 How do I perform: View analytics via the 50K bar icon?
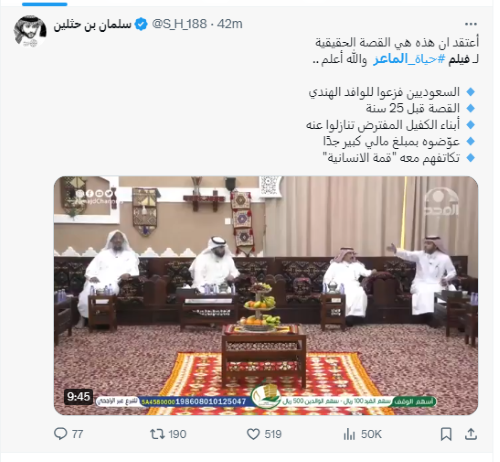349,434
